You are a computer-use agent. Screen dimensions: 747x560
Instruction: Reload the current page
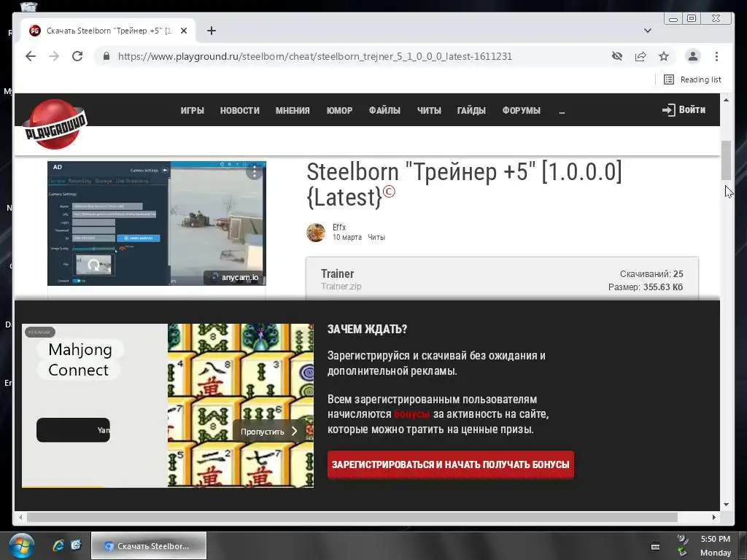77,56
